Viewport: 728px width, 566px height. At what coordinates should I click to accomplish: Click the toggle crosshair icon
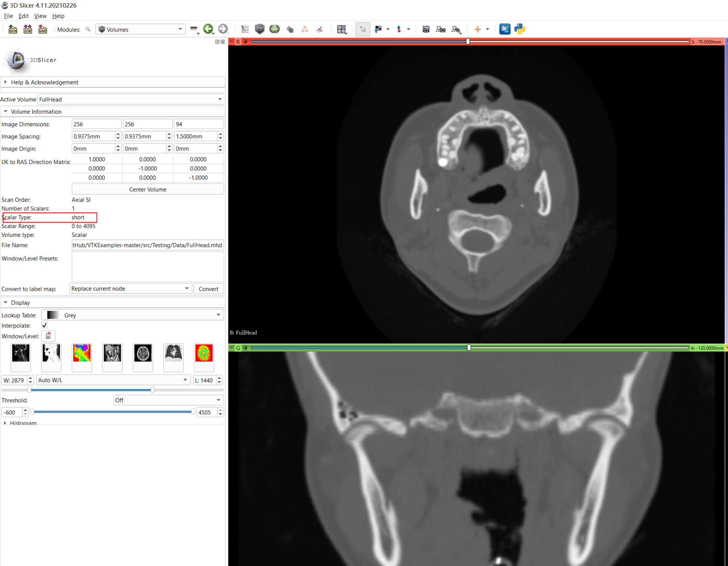tap(477, 29)
